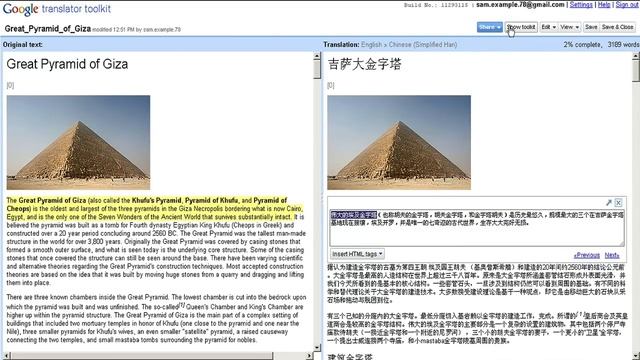Viewport: 640px width, 360px height.
Task: Click inside the translation text editing area
Action: [x=477, y=228]
